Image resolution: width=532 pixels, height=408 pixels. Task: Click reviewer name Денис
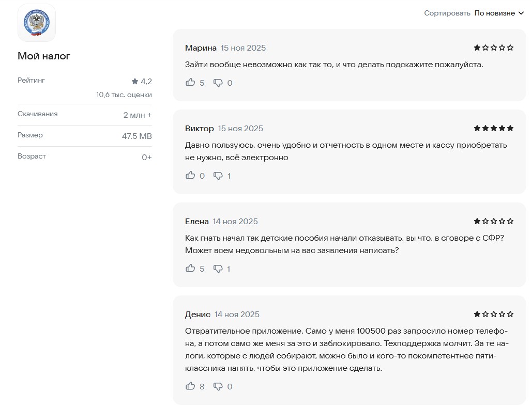tap(197, 315)
